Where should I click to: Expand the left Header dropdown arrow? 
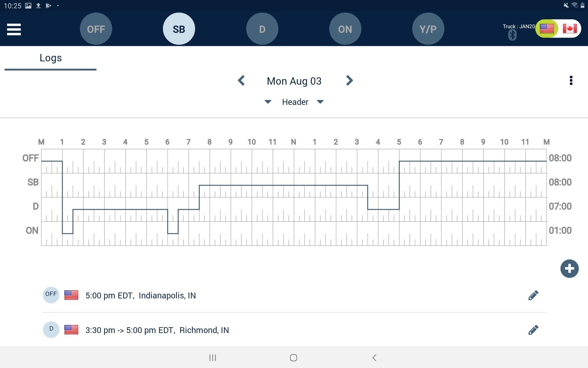pyautogui.click(x=268, y=102)
